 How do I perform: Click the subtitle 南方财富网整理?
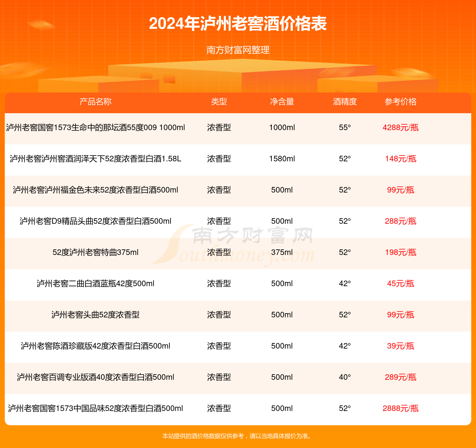(238, 50)
